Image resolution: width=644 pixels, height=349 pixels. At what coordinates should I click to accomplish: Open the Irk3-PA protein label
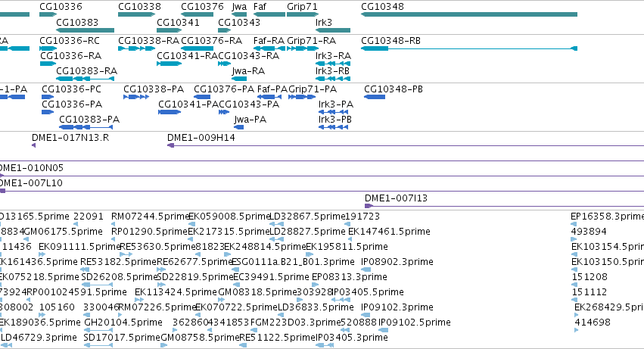(x=336, y=104)
